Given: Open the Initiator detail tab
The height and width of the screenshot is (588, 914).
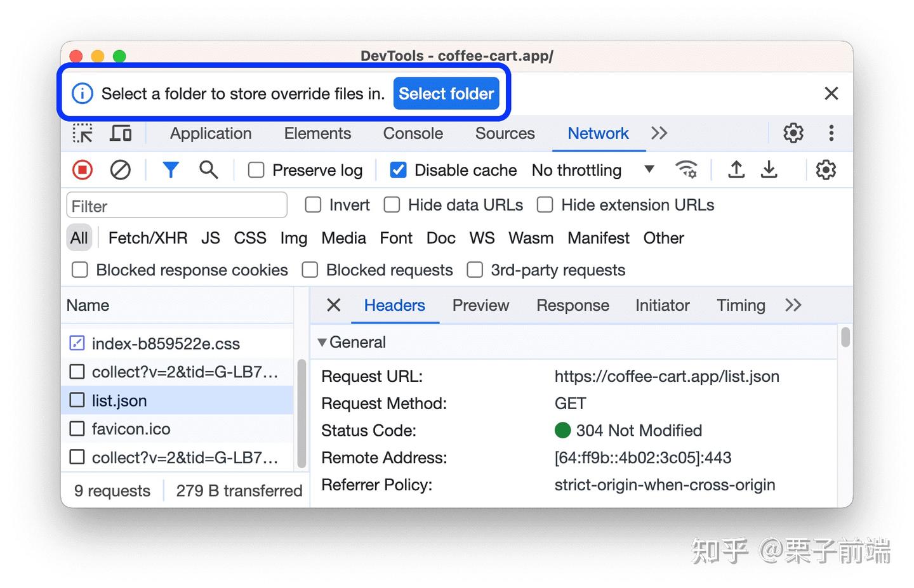Looking at the screenshot, I should click(662, 305).
